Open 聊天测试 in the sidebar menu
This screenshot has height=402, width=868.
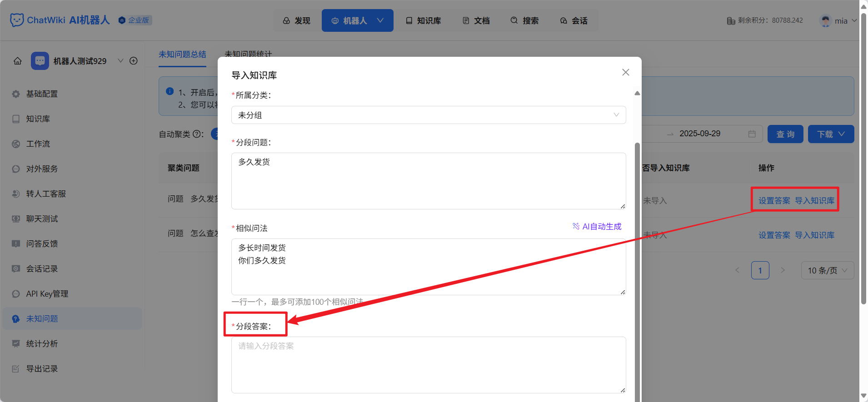click(x=42, y=219)
